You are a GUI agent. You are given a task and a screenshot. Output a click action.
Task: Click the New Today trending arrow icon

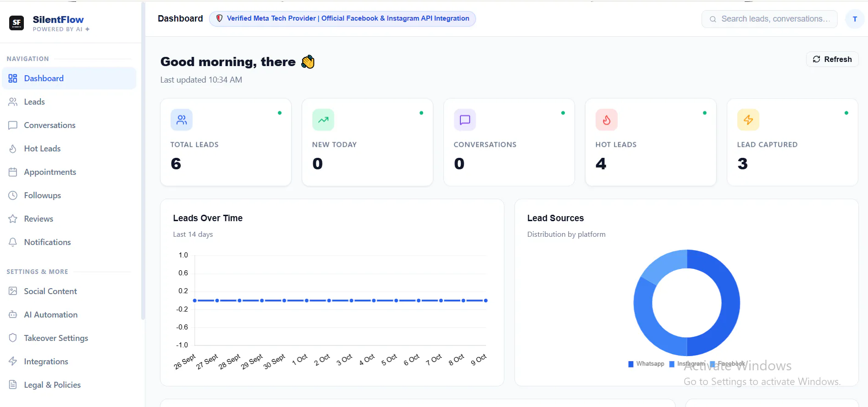[323, 120]
